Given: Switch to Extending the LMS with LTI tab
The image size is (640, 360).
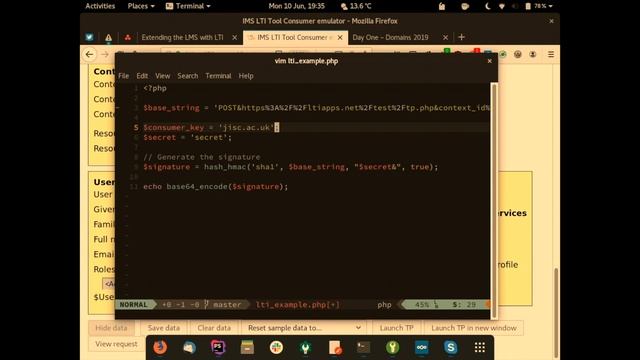Looking at the screenshot, I should pos(182,38).
